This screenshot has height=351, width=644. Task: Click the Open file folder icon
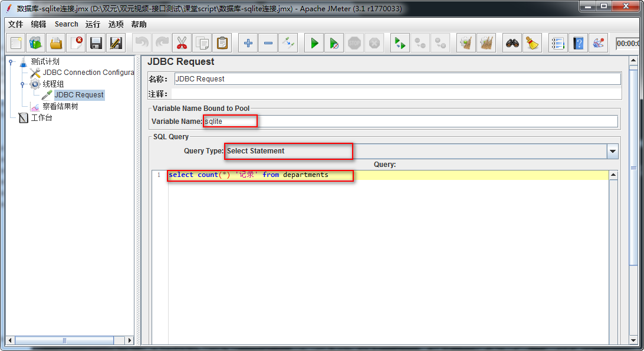pos(56,43)
